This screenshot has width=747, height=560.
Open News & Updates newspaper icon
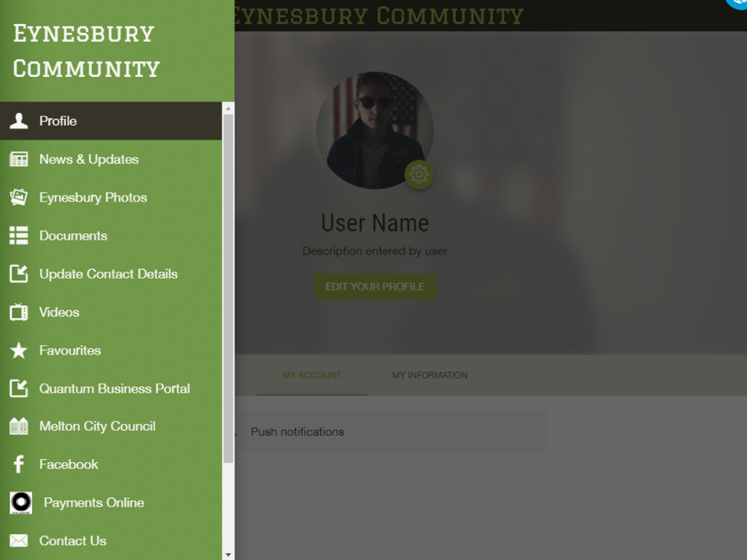[19, 159]
